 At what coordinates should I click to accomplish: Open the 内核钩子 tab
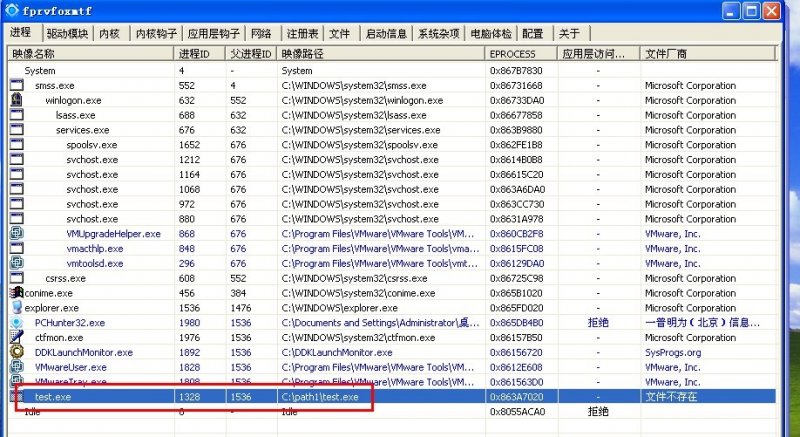point(156,34)
